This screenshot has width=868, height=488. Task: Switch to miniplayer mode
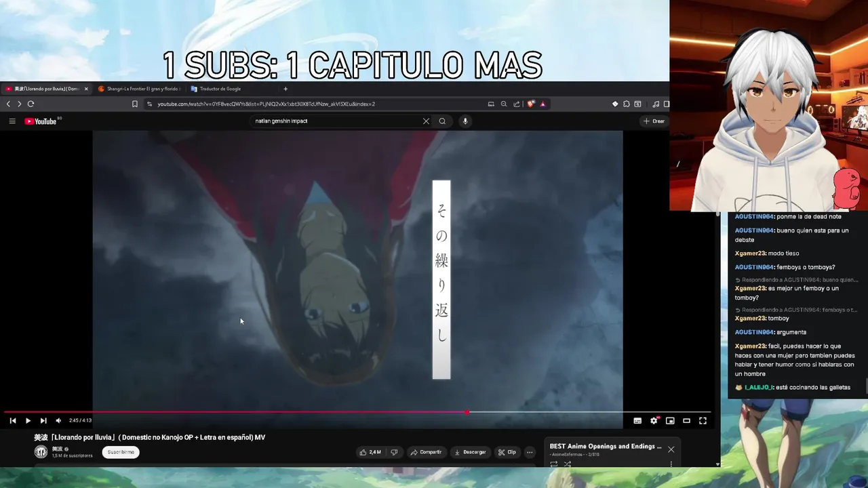pyautogui.click(x=670, y=421)
